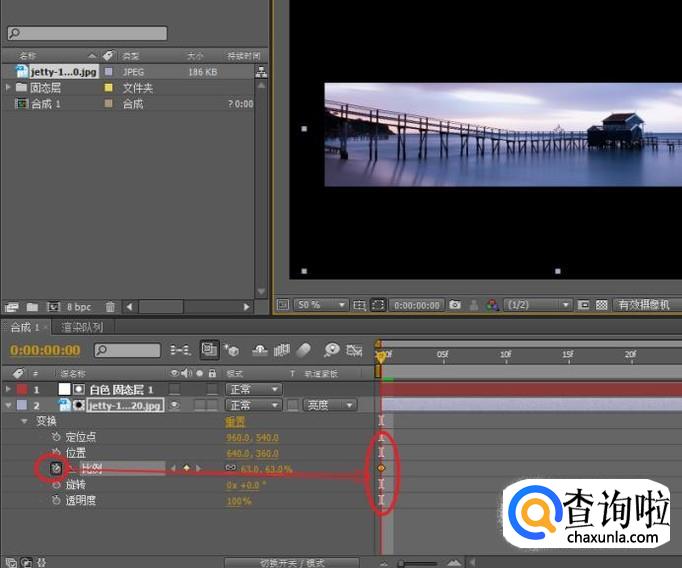Image resolution: width=682 pixels, height=568 pixels.
Task: Click the trash icon in project panel
Action: coord(111,307)
